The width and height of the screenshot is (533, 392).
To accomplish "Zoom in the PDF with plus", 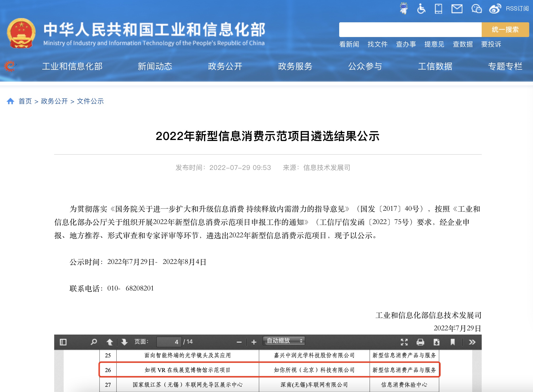I will 254,342.
